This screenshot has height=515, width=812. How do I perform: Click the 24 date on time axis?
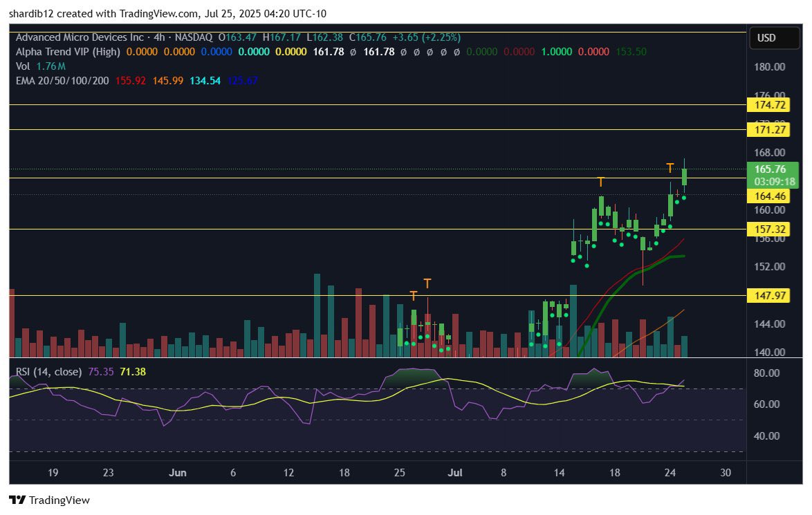670,473
